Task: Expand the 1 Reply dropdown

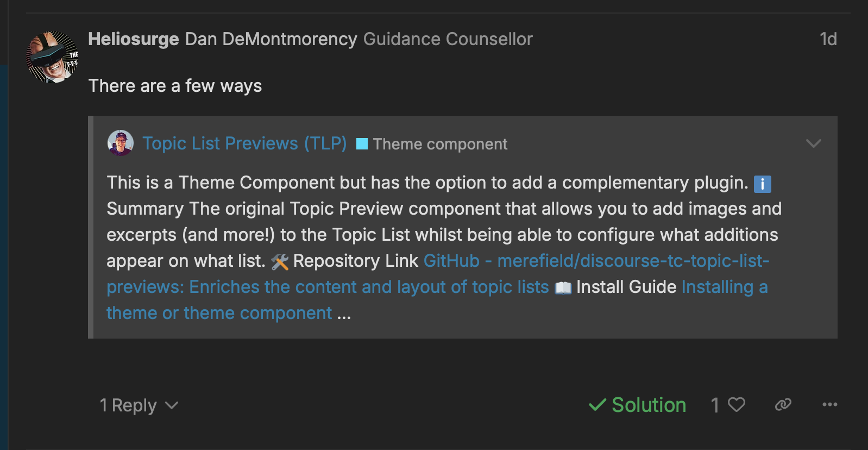Action: (139, 405)
